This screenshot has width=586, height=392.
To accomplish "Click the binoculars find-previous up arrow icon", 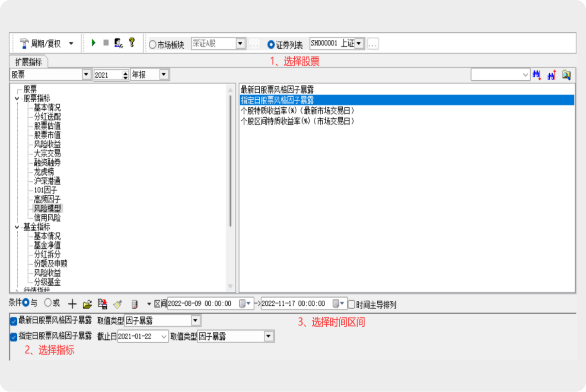I will (551, 75).
